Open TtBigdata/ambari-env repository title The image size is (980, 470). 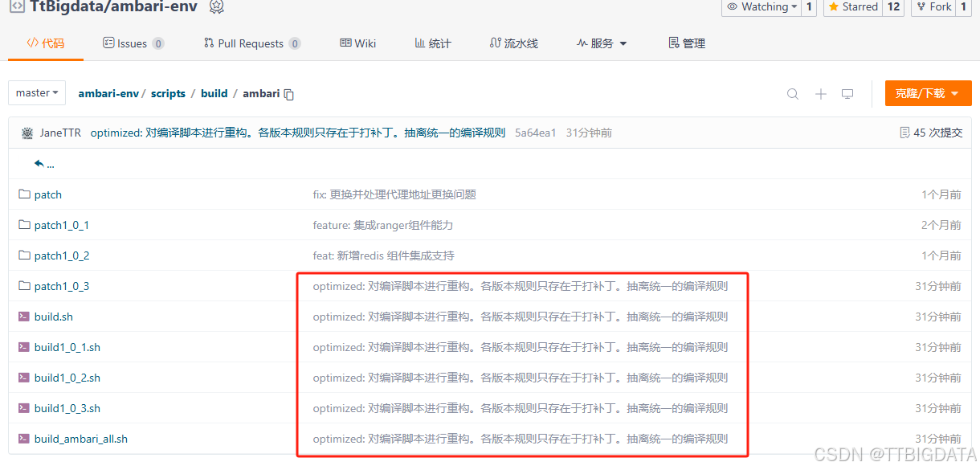tap(115, 6)
